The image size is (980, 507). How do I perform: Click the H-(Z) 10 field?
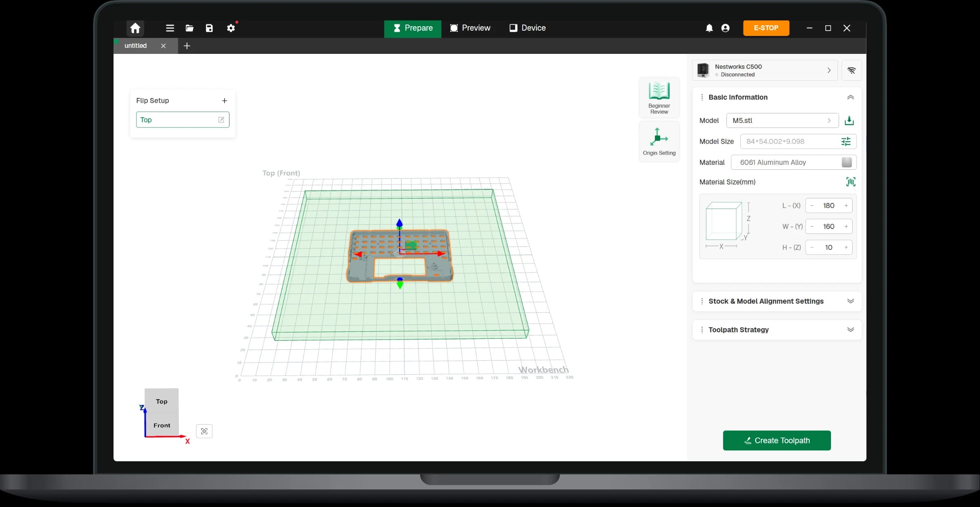click(829, 247)
